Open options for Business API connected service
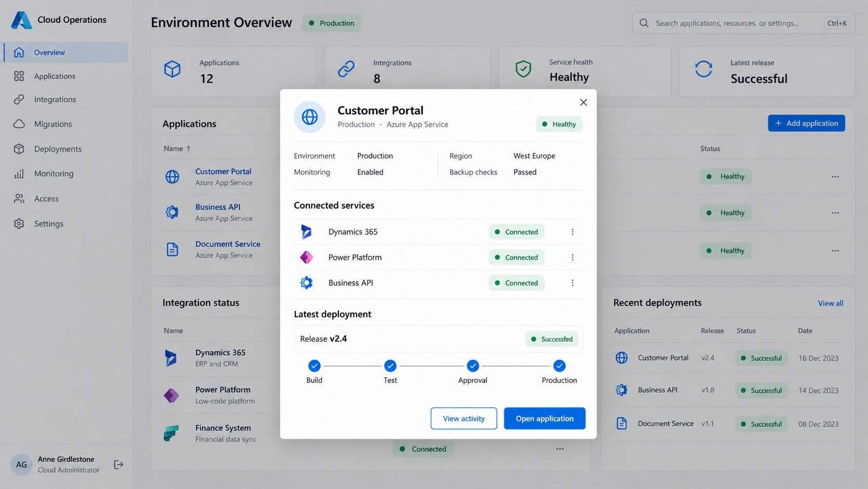Image resolution: width=868 pixels, height=489 pixels. tap(573, 283)
